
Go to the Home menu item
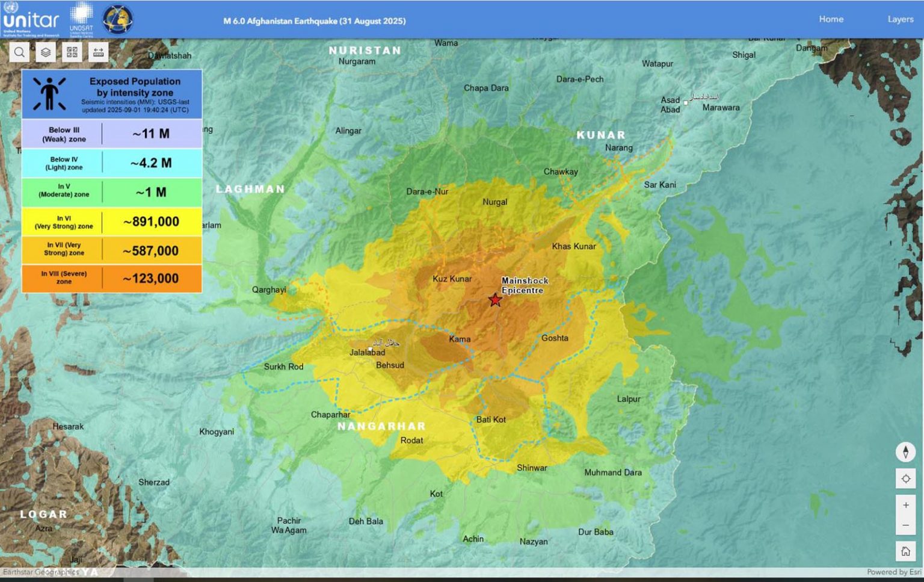point(831,19)
